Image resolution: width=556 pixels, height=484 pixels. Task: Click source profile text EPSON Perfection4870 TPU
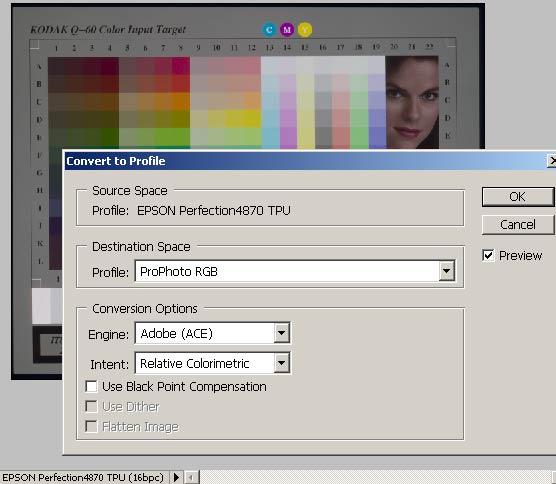click(x=214, y=211)
